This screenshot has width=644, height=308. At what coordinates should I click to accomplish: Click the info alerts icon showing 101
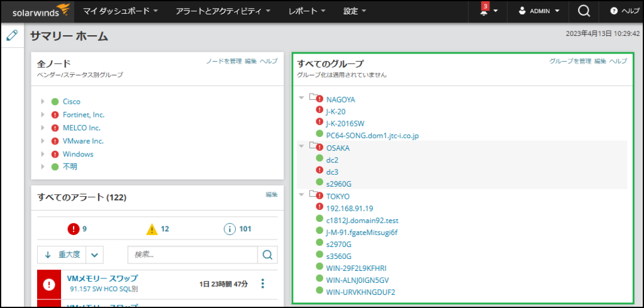coord(230,229)
